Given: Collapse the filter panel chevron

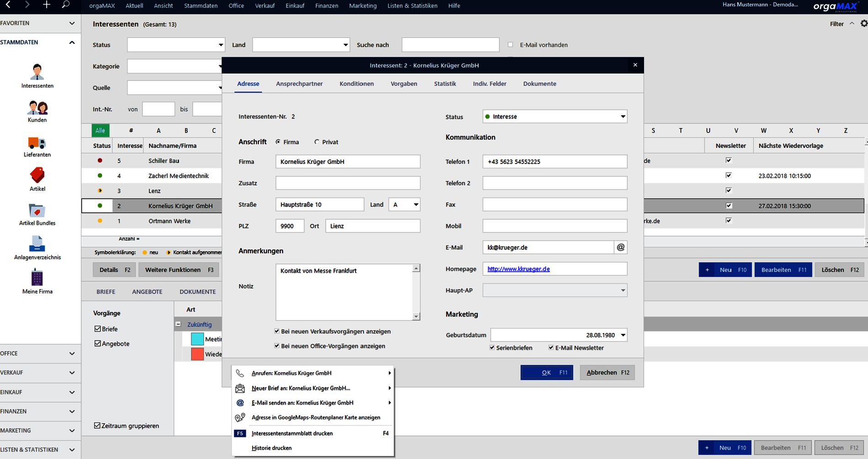Looking at the screenshot, I should coord(852,24).
